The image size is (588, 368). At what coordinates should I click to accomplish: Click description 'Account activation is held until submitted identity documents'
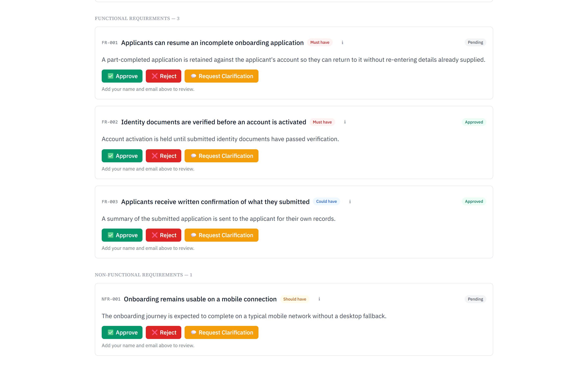[220, 139]
